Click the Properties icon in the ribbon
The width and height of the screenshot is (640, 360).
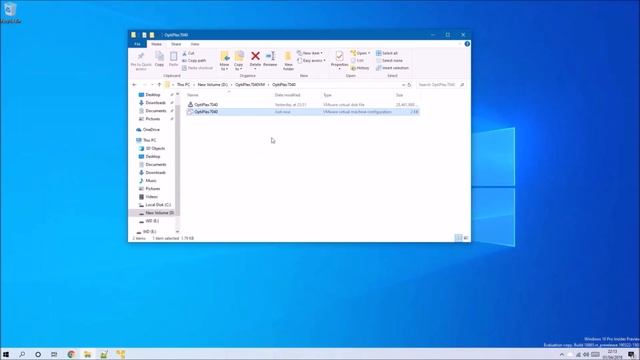339,59
